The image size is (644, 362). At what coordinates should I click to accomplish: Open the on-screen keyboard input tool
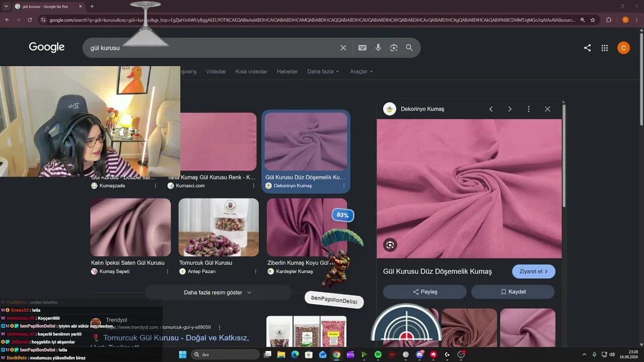[362, 48]
